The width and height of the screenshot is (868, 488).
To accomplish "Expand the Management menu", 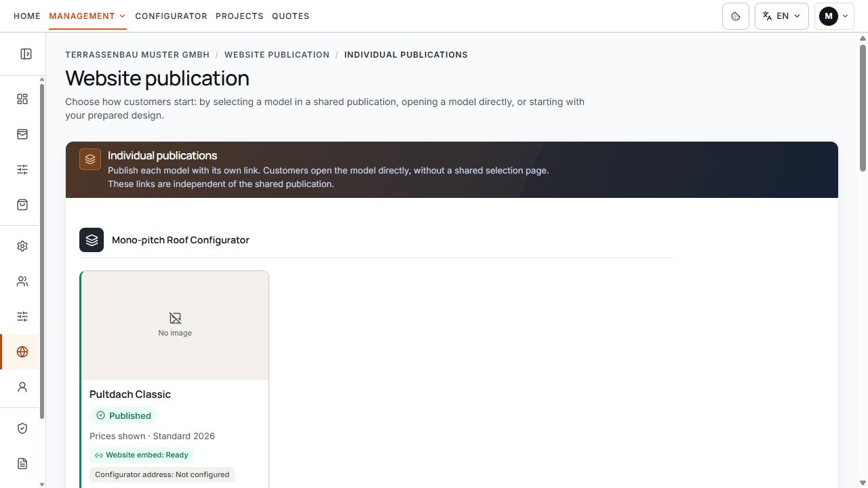I will [87, 16].
